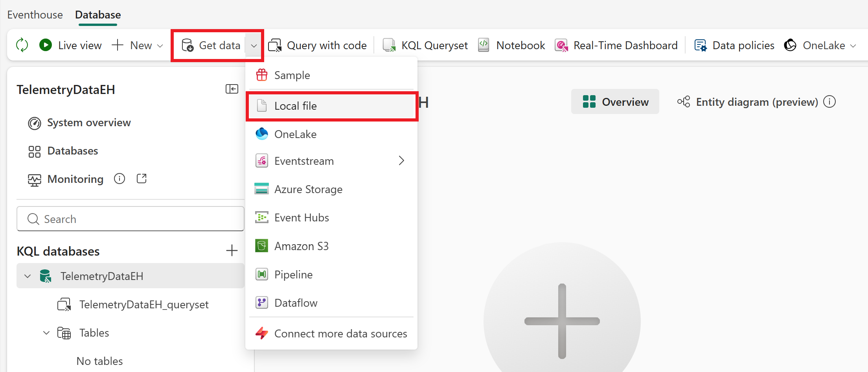Open Real-Time Dashboard
The image size is (868, 372).
[616, 45]
